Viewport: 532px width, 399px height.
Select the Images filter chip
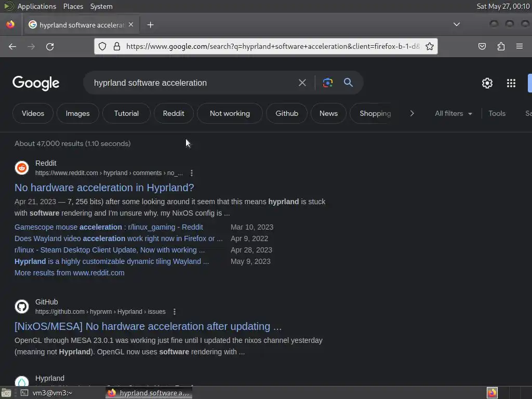(x=78, y=113)
